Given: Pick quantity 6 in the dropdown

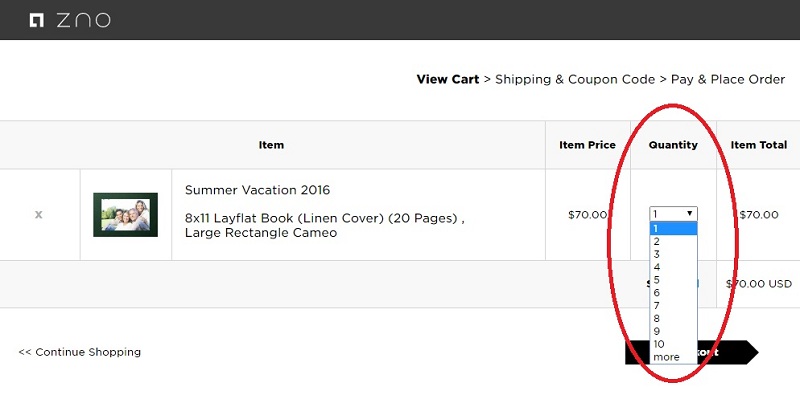Looking at the screenshot, I should click(673, 292).
